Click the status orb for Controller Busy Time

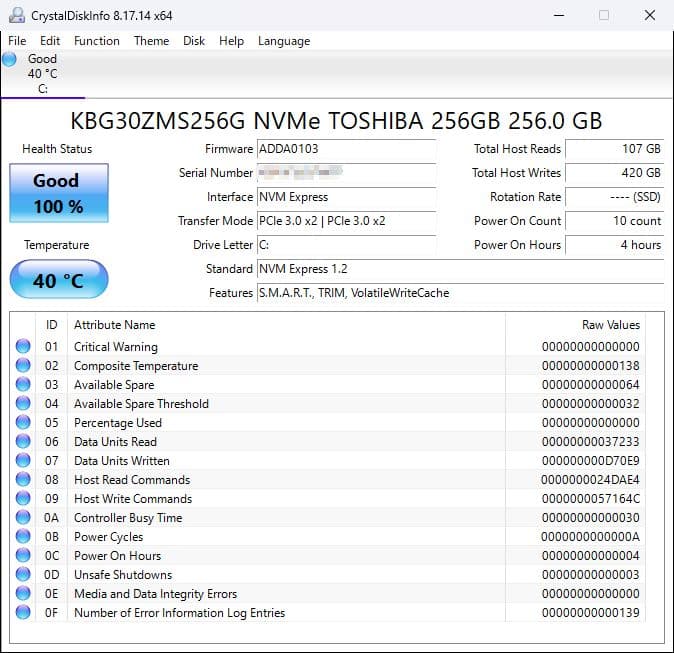point(23,517)
